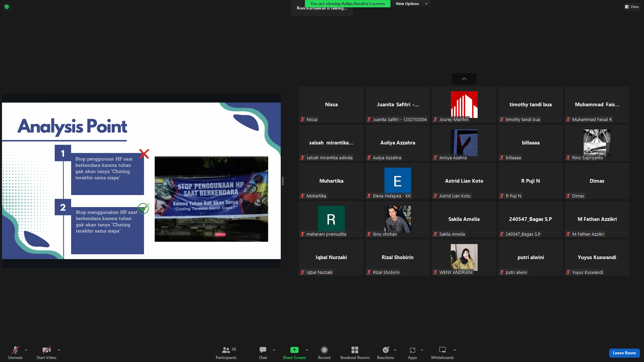
Task: Select Muhartika's participant tile
Action: point(331,181)
